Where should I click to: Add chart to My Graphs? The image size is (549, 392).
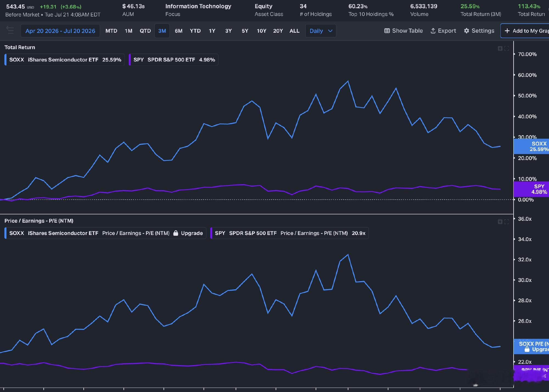point(525,31)
